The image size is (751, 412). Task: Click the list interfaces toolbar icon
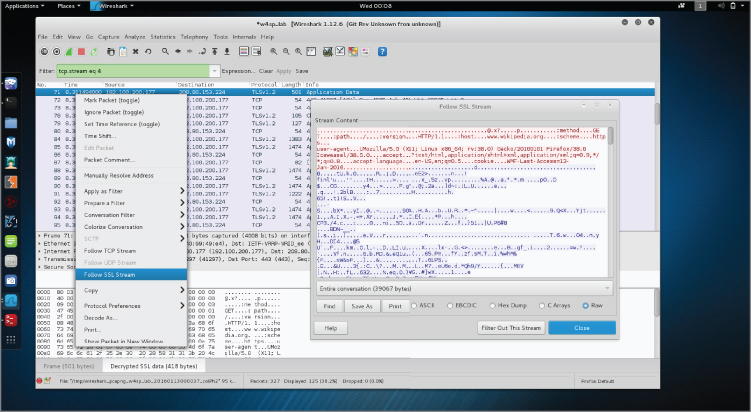(44, 52)
